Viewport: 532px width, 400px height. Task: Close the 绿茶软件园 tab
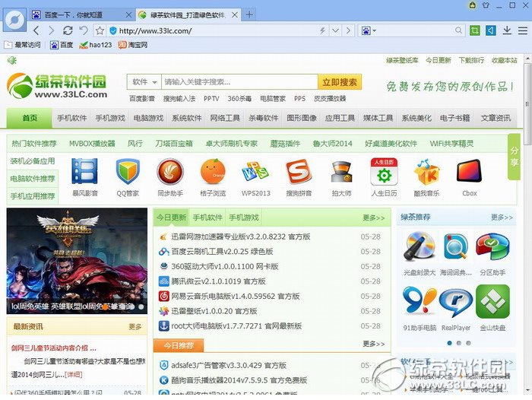pyautogui.click(x=234, y=15)
